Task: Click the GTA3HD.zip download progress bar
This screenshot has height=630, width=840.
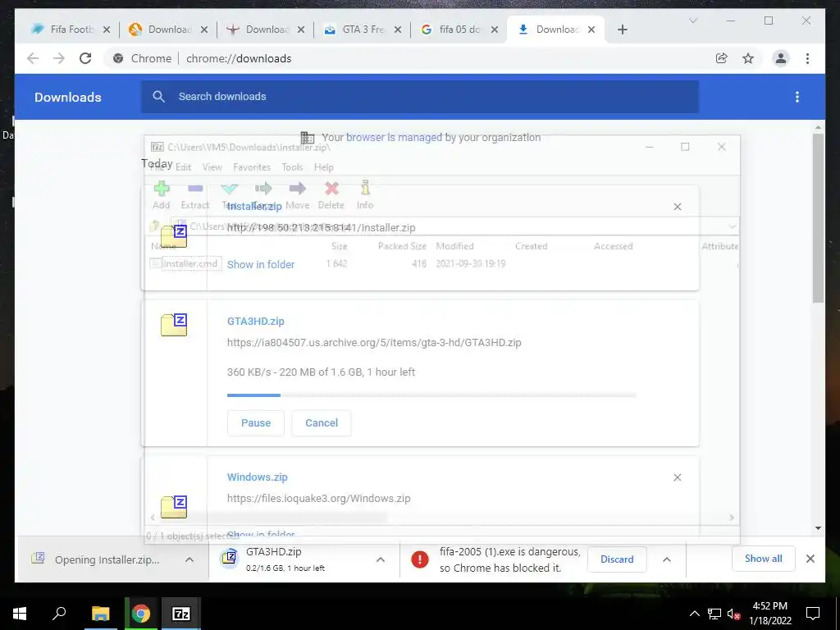Action: point(431,395)
